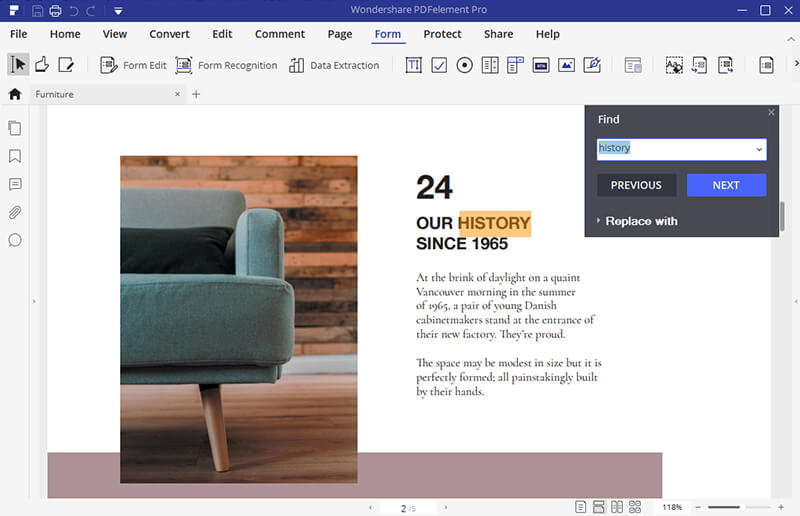This screenshot has width=800, height=516.
Task: Undo the last action
Action: click(74, 10)
